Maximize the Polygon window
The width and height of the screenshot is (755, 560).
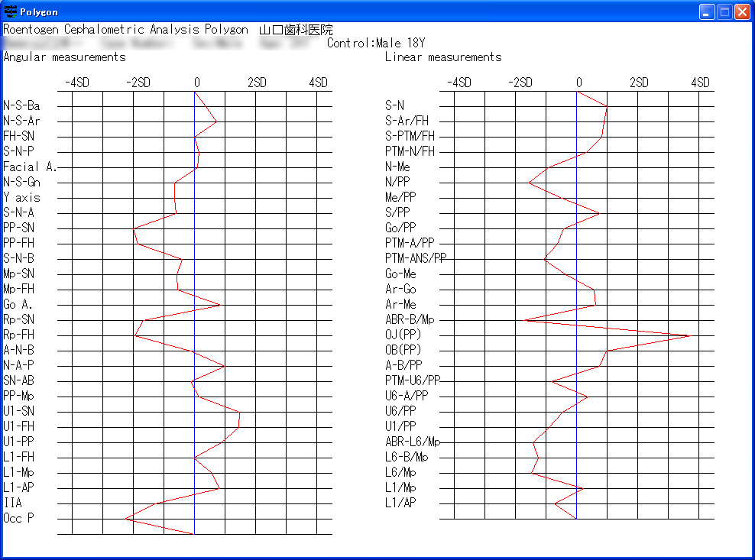tap(724, 11)
